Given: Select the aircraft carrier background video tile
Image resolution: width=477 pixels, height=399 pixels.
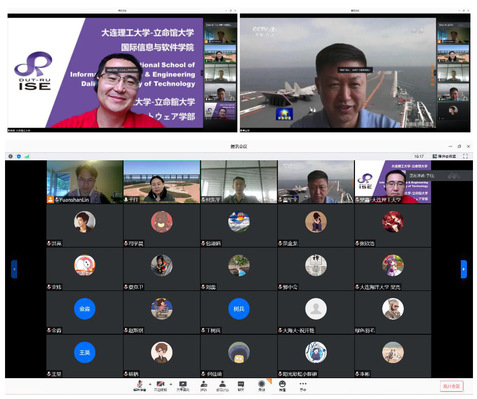Looking at the screenshot, I should [x=316, y=182].
